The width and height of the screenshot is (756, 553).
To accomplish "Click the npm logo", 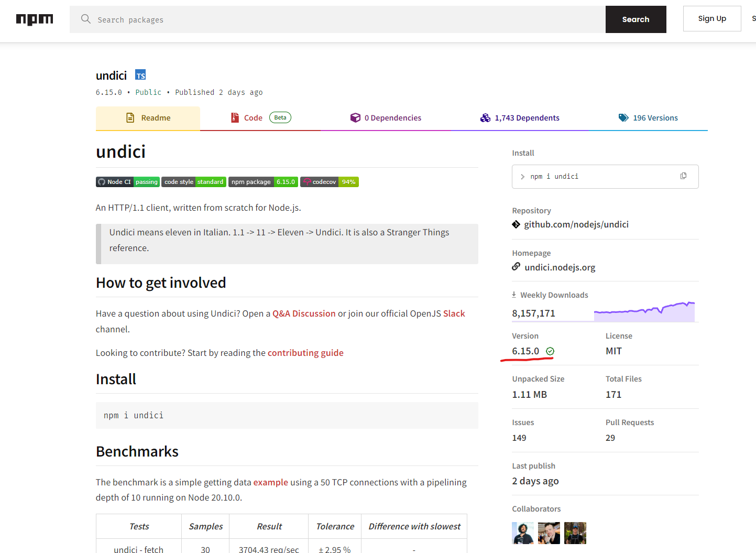I will 35,19.
